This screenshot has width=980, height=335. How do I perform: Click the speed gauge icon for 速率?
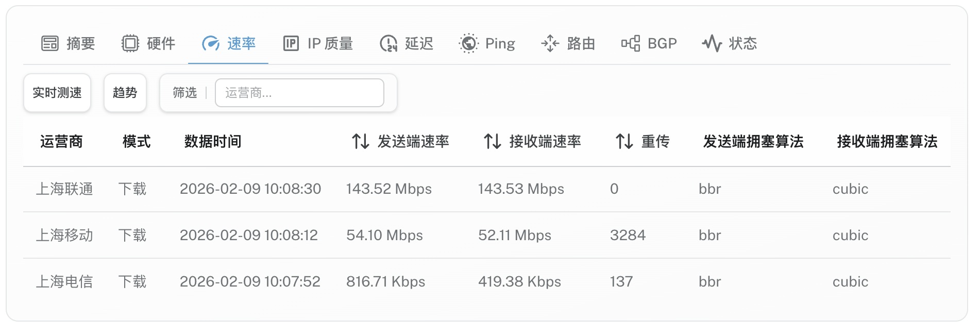coord(211,43)
